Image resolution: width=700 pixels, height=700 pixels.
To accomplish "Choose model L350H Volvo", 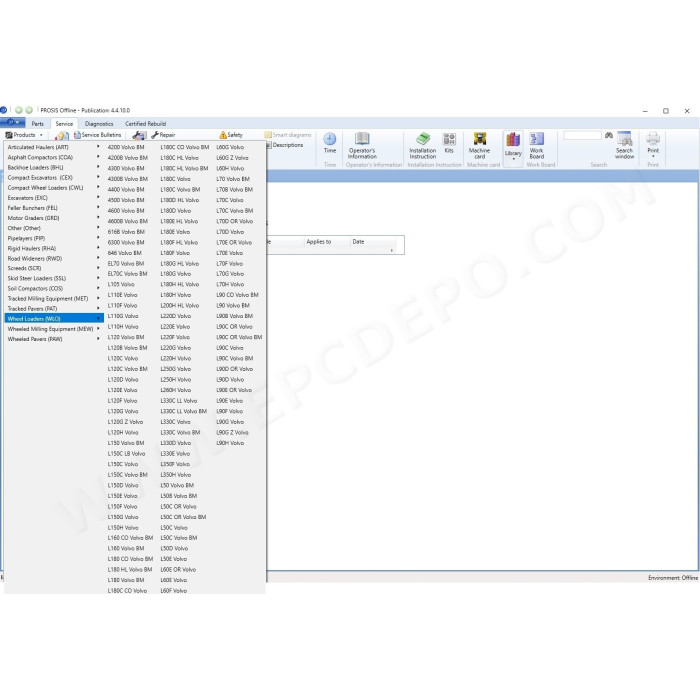I will point(176,475).
